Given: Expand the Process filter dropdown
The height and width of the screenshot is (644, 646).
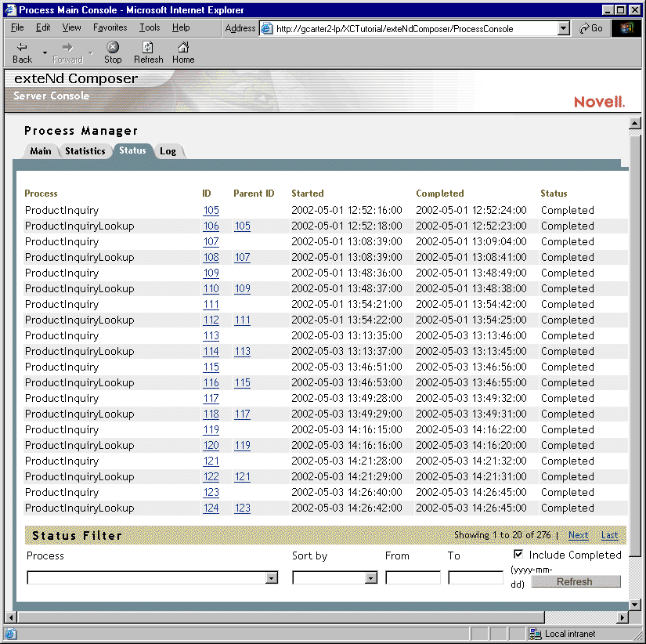Looking at the screenshot, I should click(271, 578).
